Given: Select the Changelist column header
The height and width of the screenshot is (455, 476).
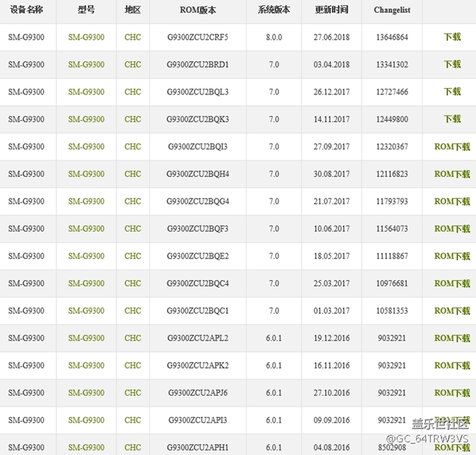Looking at the screenshot, I should [x=392, y=10].
